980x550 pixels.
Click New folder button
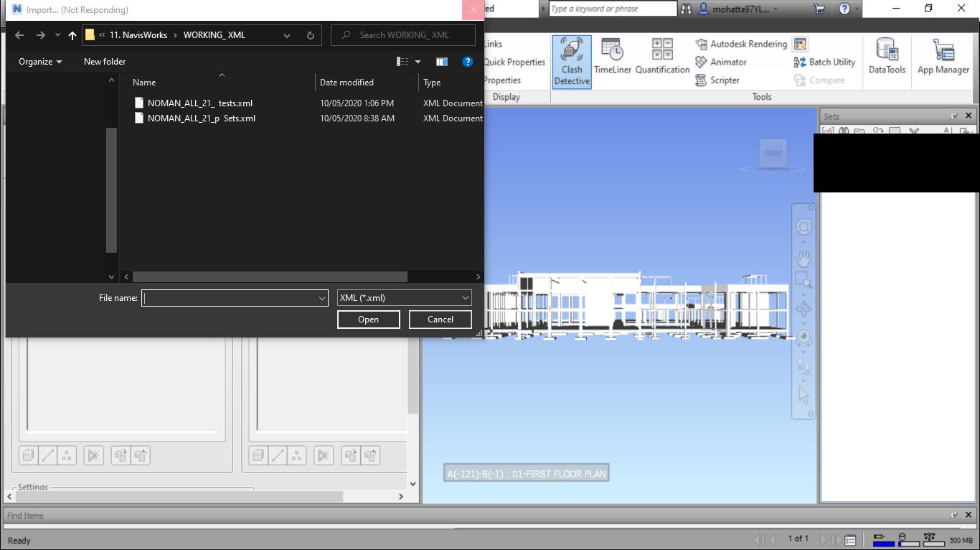[x=105, y=62]
